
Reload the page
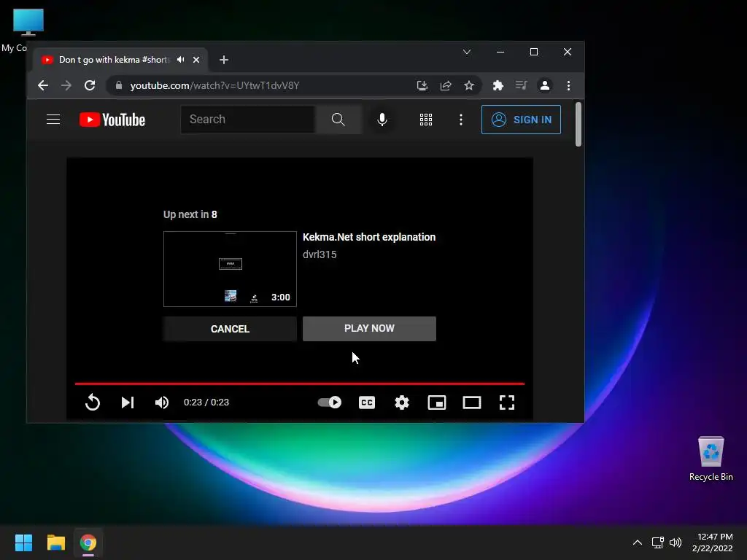pyautogui.click(x=90, y=85)
